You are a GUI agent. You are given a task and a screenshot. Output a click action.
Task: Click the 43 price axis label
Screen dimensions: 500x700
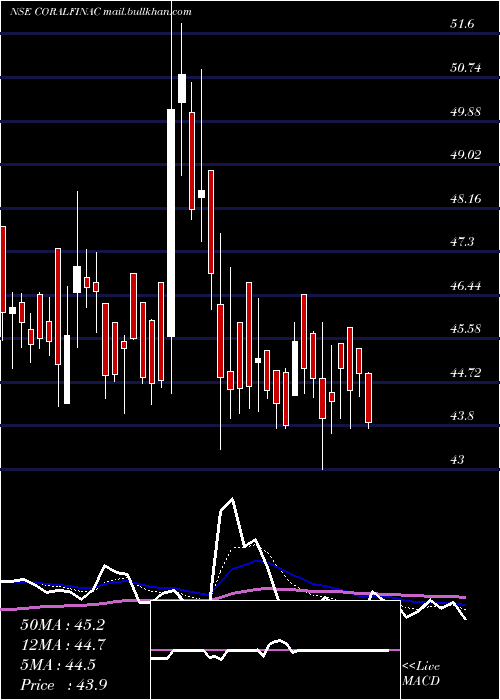click(458, 459)
